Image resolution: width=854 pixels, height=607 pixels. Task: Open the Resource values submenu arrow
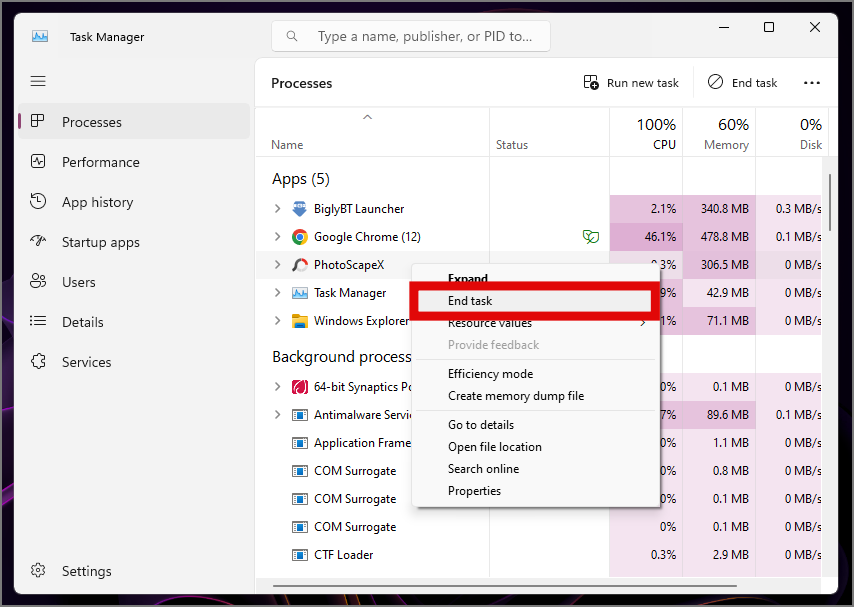point(643,323)
